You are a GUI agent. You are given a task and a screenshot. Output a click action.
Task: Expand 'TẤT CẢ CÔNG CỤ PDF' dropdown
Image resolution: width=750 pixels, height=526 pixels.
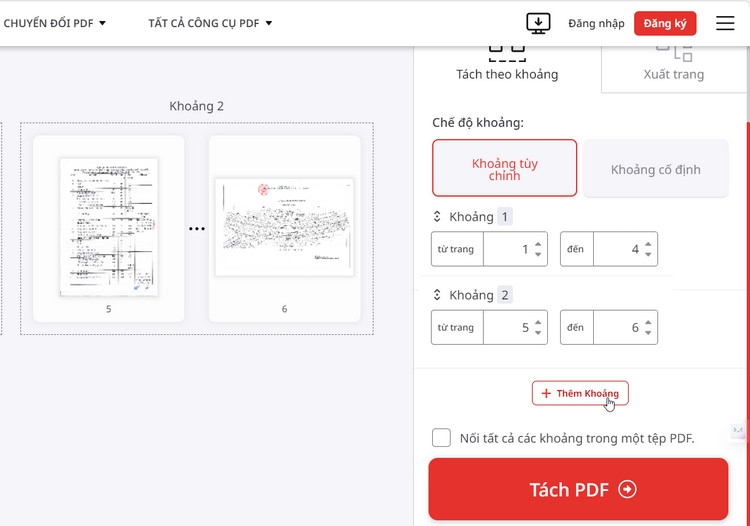point(210,23)
